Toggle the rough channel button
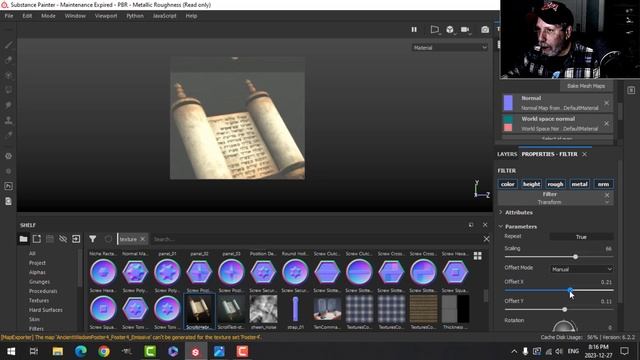Image resolution: width=640 pixels, height=360 pixels. point(555,184)
